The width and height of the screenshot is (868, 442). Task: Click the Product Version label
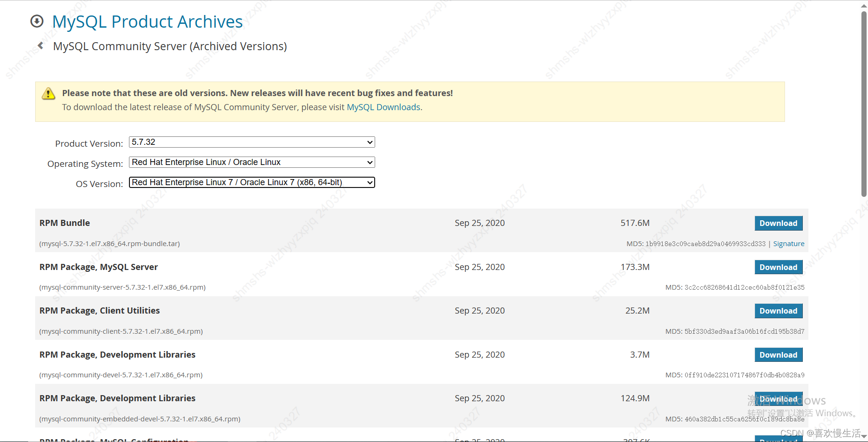click(89, 143)
